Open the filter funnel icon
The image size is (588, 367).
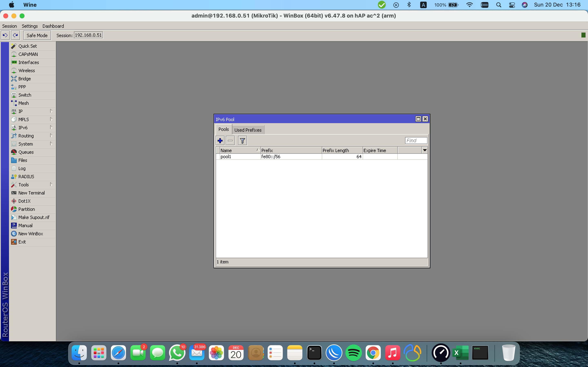pyautogui.click(x=242, y=140)
